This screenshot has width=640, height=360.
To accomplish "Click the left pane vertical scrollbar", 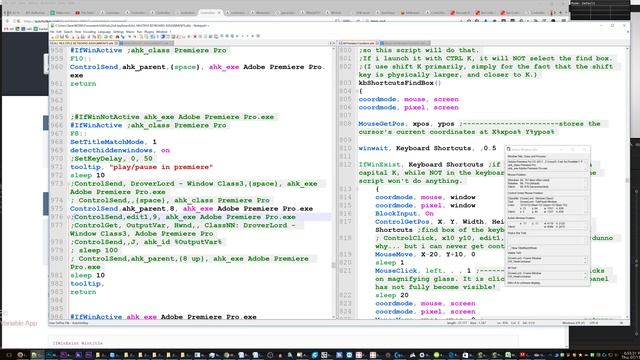I will coord(333,184).
